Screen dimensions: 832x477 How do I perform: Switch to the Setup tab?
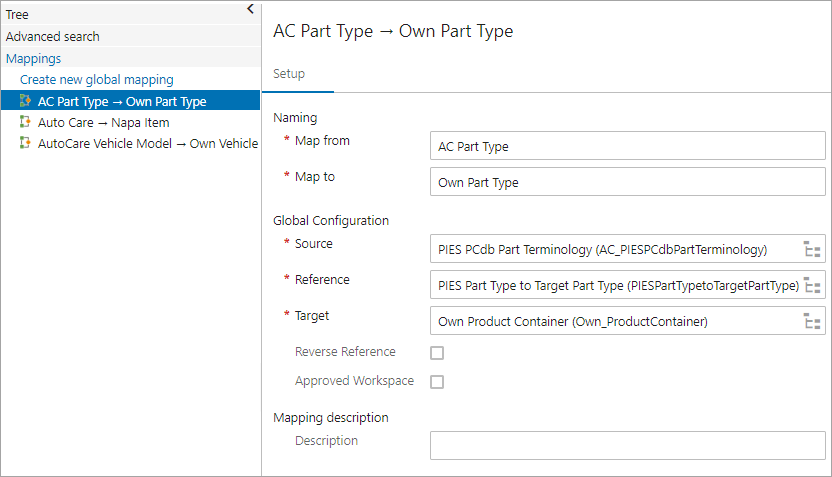tap(289, 74)
